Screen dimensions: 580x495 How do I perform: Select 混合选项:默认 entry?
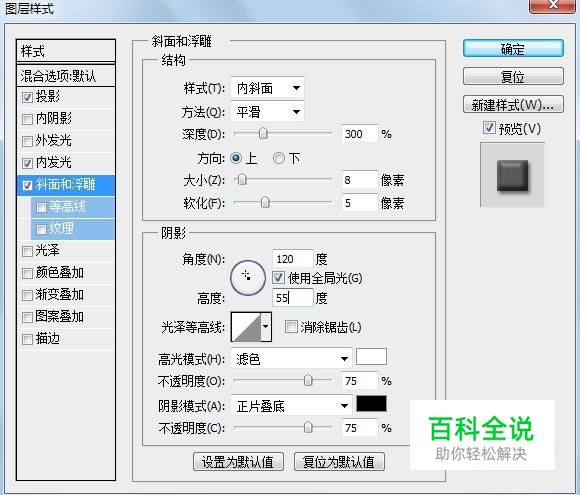click(66, 76)
